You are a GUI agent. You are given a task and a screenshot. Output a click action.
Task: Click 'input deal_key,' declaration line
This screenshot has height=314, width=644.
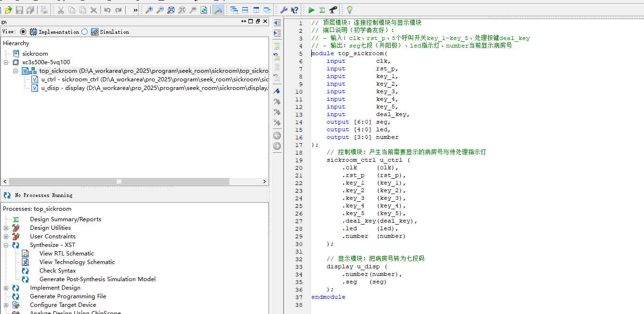[x=368, y=114]
